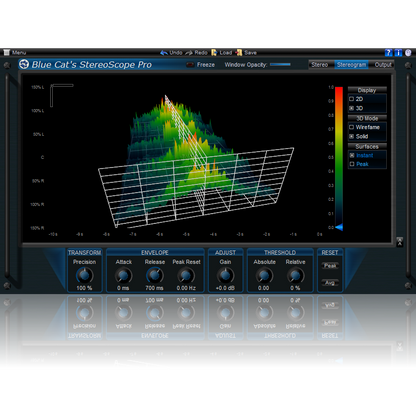This screenshot has height=416, width=416.
Task: Click the Release knob
Action: click(155, 275)
